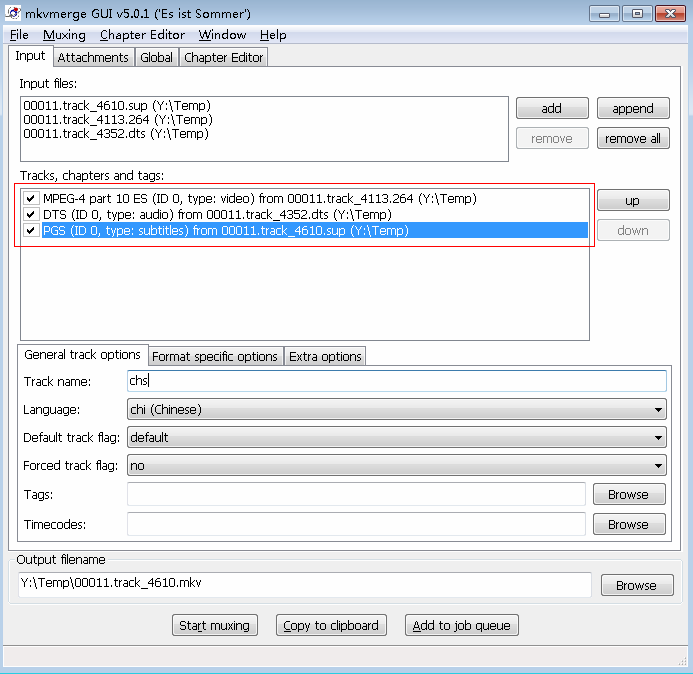Click the remove all button
This screenshot has width=693, height=674.
(633, 138)
